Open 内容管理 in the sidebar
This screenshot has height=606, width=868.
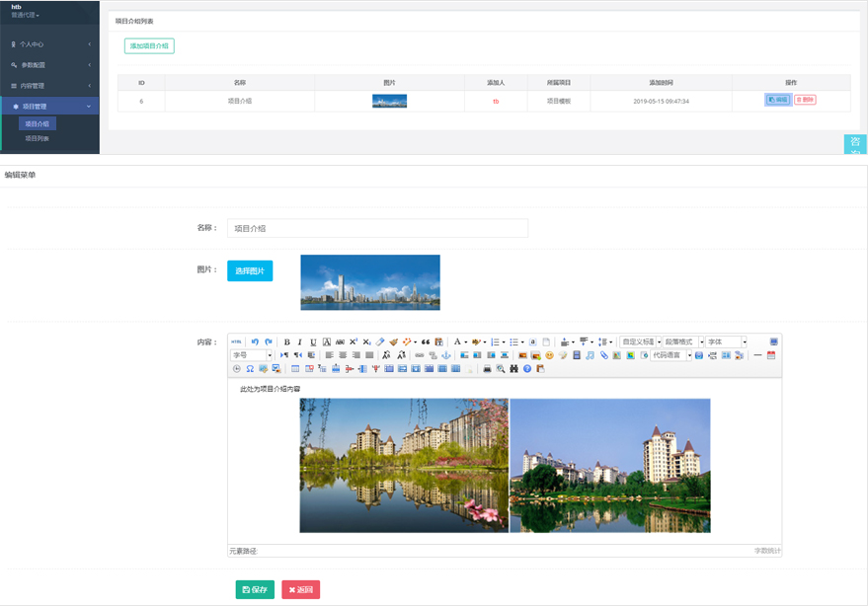click(x=49, y=86)
